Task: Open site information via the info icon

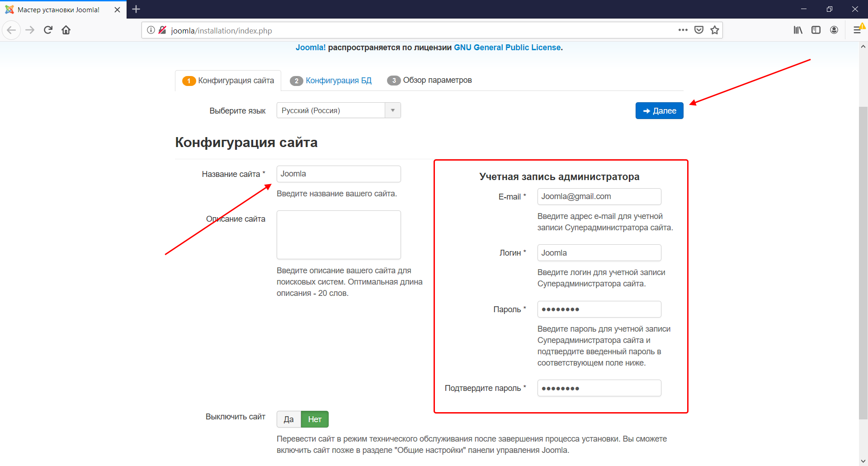Action: tap(151, 30)
